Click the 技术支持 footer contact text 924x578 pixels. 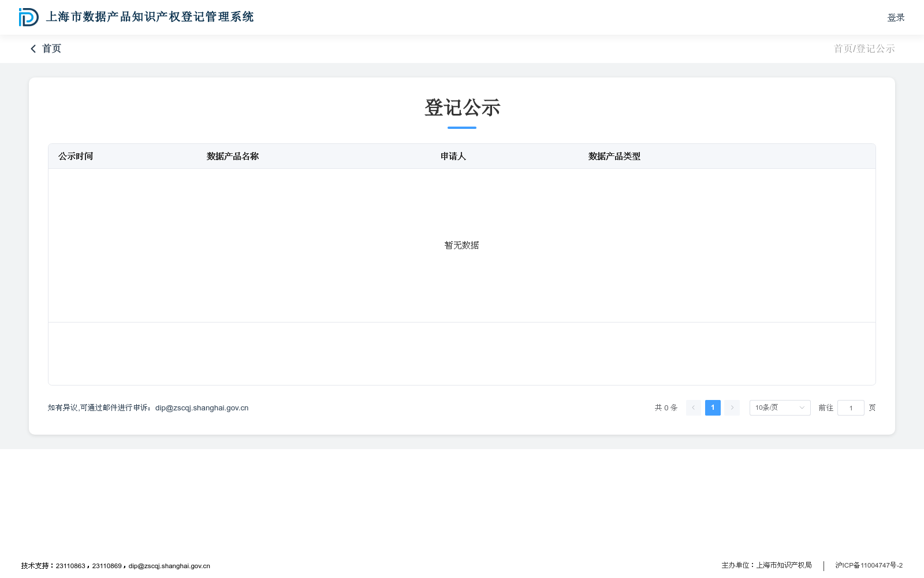click(x=115, y=566)
